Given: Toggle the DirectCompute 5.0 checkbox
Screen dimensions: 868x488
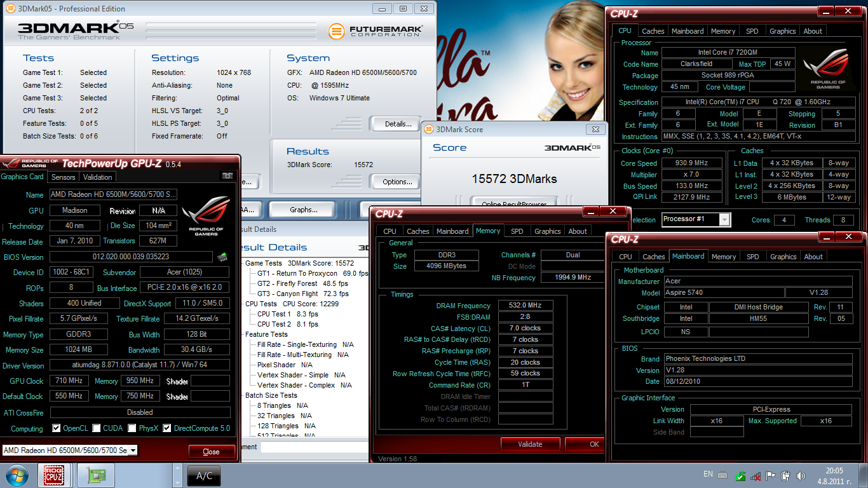Looking at the screenshot, I should 167,428.
